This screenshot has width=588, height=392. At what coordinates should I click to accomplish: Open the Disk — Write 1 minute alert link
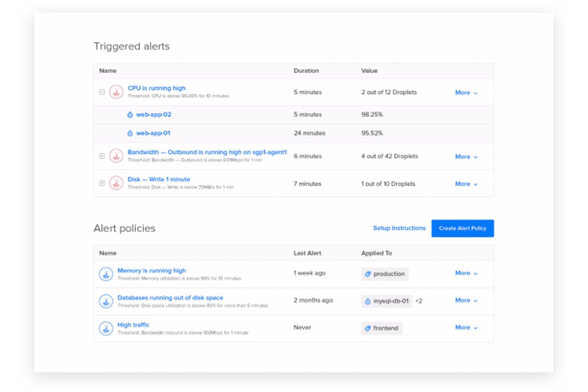point(159,180)
